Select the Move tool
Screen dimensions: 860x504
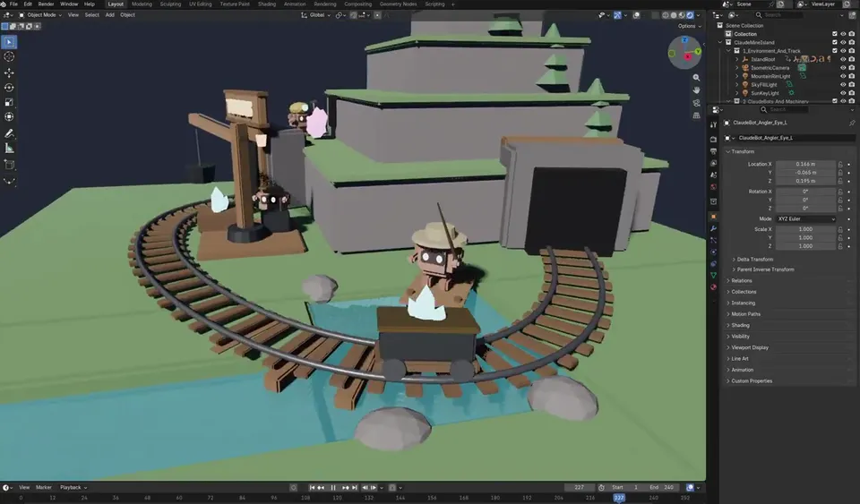(9, 73)
